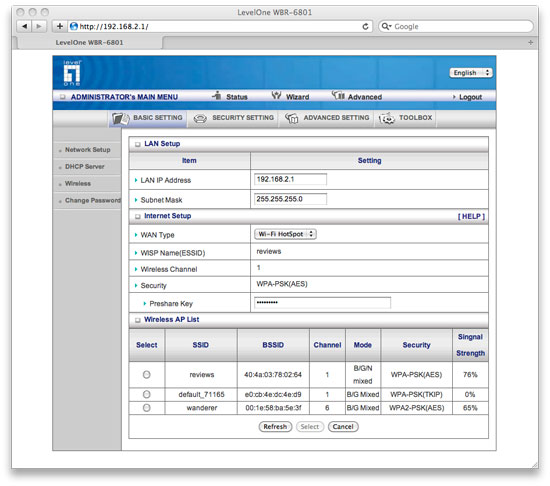
Task: Click the SSID column header
Action: [x=201, y=345]
